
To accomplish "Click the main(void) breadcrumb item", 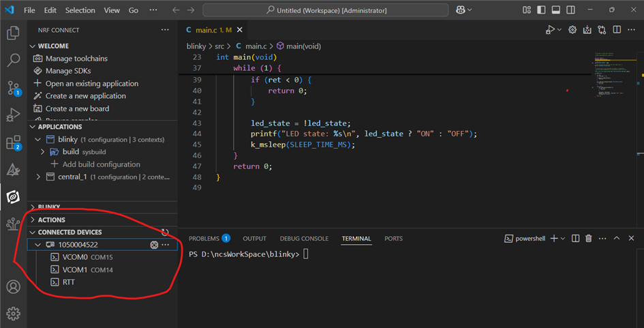I will coord(298,46).
